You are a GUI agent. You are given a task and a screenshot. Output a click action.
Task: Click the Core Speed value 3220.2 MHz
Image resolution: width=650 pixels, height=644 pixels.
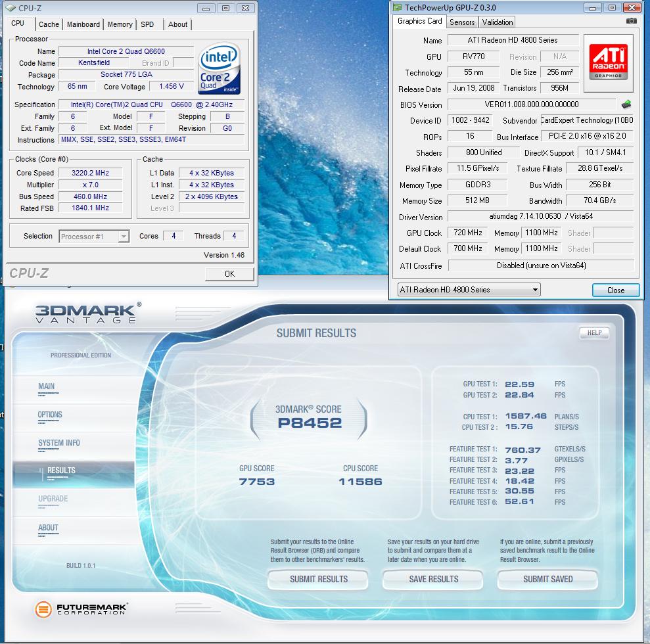tap(91, 173)
